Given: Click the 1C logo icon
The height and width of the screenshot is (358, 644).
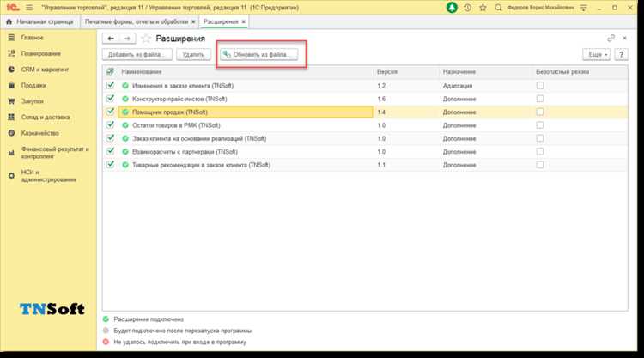Looking at the screenshot, I should [x=12, y=8].
